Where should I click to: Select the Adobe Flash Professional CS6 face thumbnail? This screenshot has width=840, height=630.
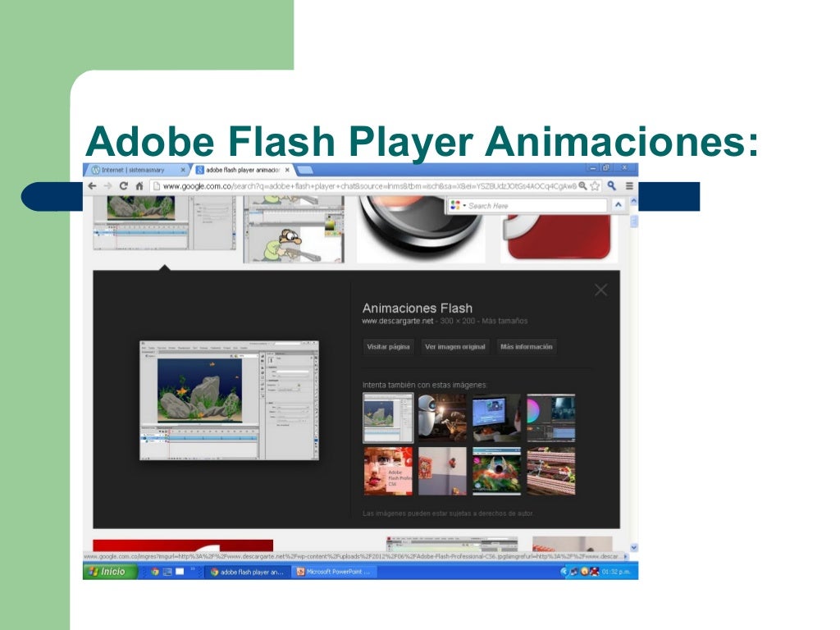(388, 471)
